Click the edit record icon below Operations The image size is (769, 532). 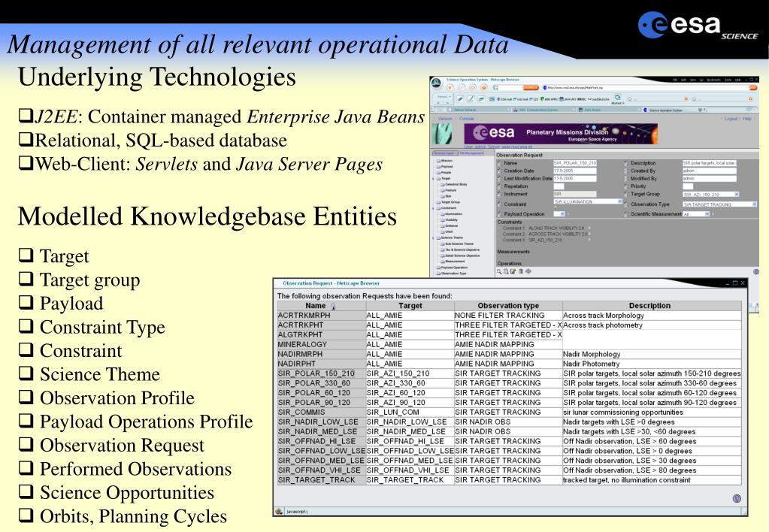click(513, 271)
